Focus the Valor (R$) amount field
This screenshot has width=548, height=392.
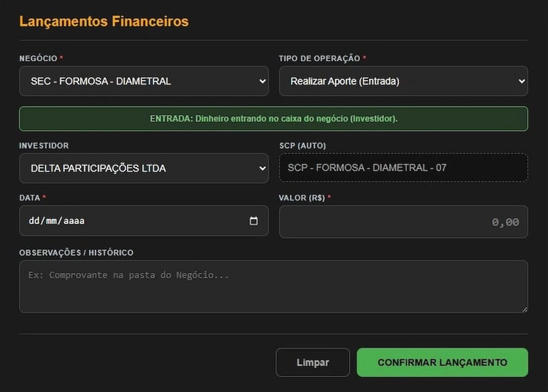click(x=403, y=222)
